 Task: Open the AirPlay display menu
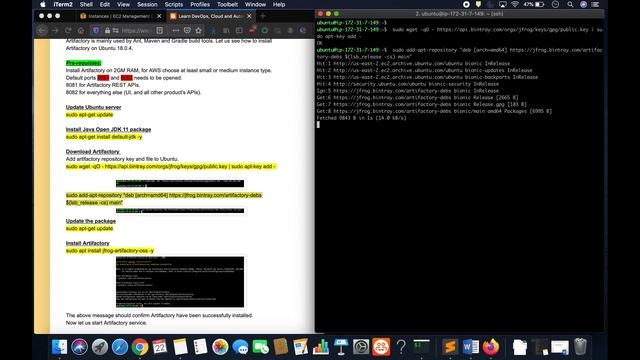click(502, 4)
